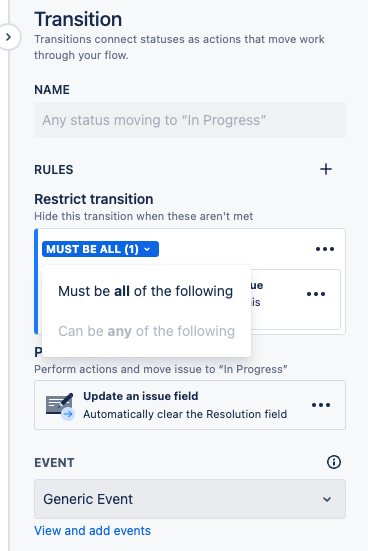The image size is (368, 551).
Task: Toggle the MUST BE ALL (1) dropdown badge
Action: (x=100, y=249)
